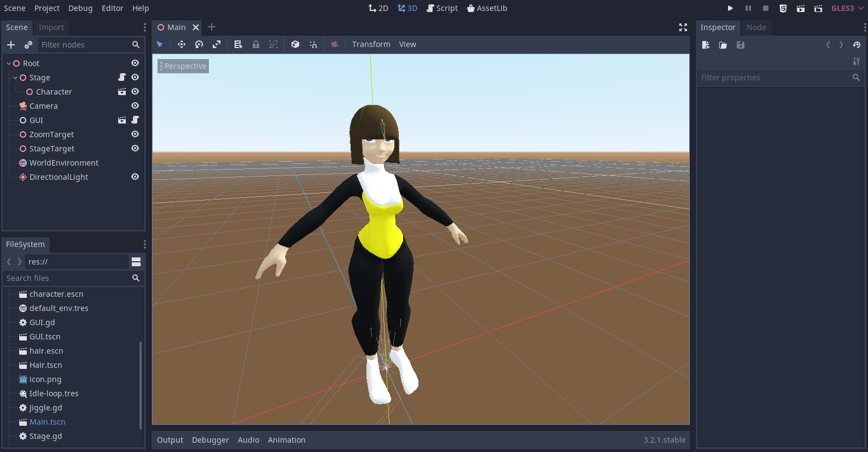Go to next object in Inspector history
This screenshot has width=868, height=452.
[x=841, y=45]
